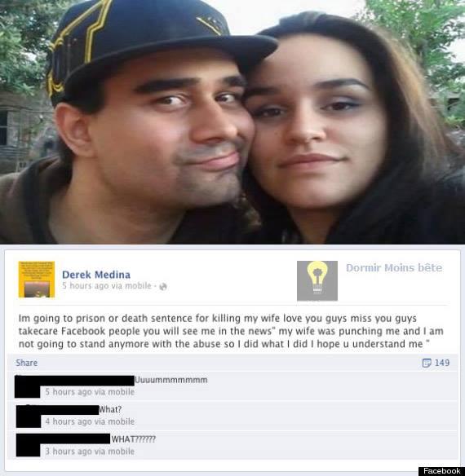Click the comment count note icon
The image size is (465, 476).
coord(427,363)
